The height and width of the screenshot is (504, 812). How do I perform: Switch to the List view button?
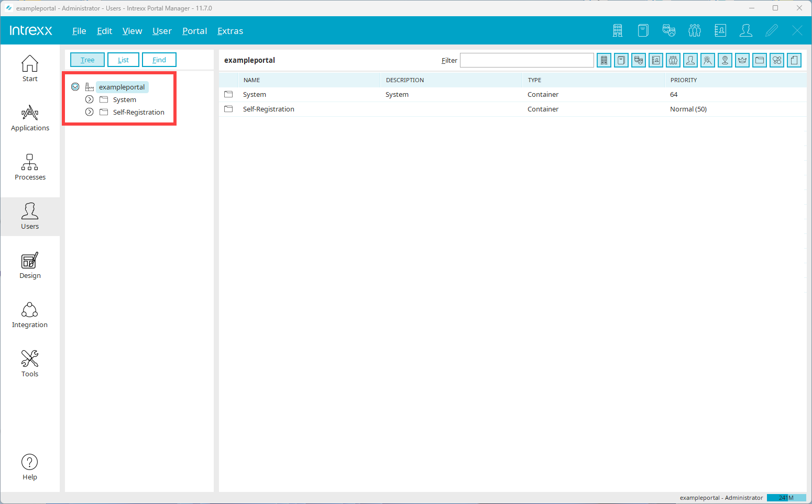point(123,60)
